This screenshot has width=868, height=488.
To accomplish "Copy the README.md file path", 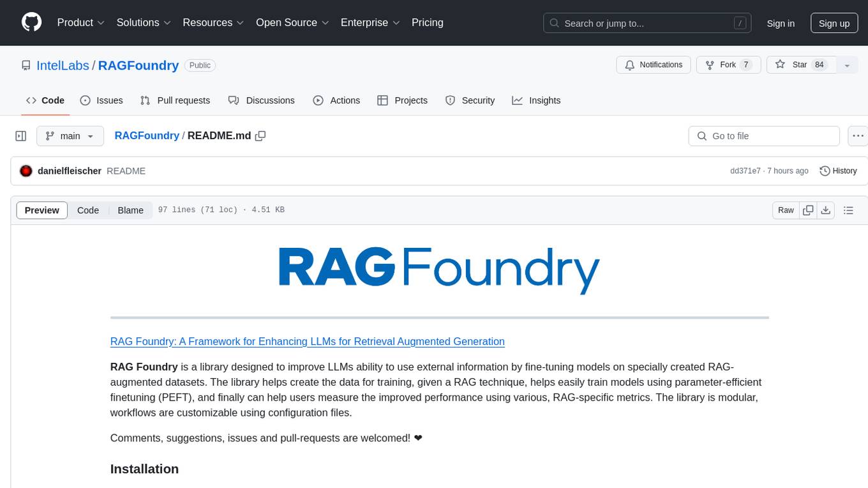I will click(x=260, y=135).
